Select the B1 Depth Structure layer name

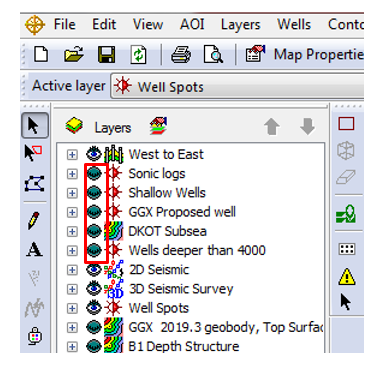[184, 346]
